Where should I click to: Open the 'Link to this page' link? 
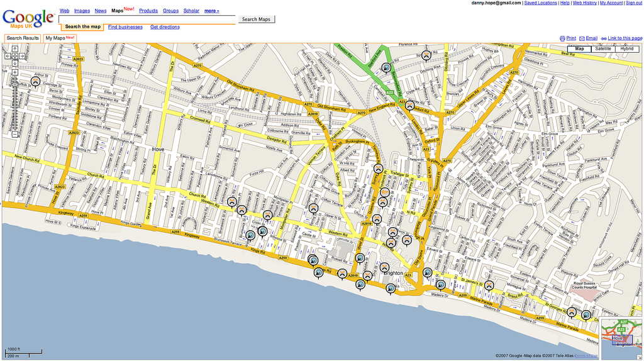[625, 38]
